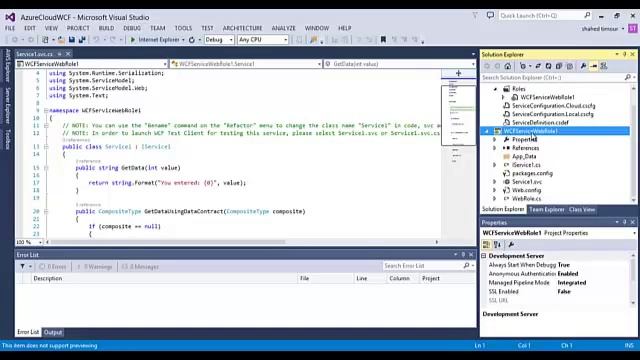Click the user account name at top right
640x360 pixels.
(x=600, y=29)
